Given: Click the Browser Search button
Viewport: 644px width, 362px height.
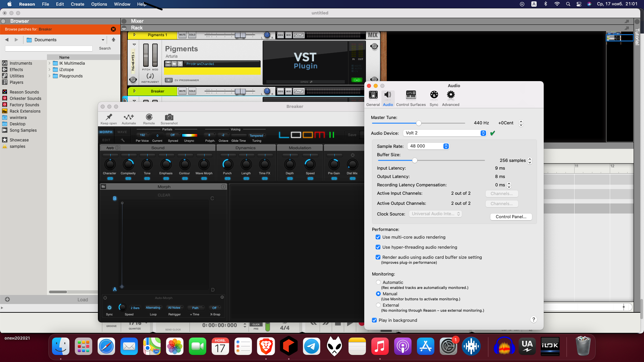Looking at the screenshot, I should 105,48.
